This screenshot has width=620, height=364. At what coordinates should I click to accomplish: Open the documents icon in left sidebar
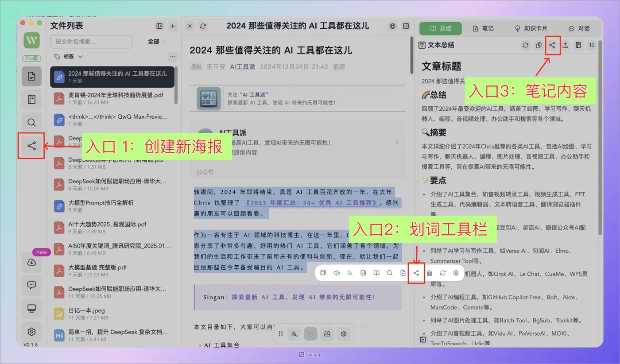click(x=31, y=76)
